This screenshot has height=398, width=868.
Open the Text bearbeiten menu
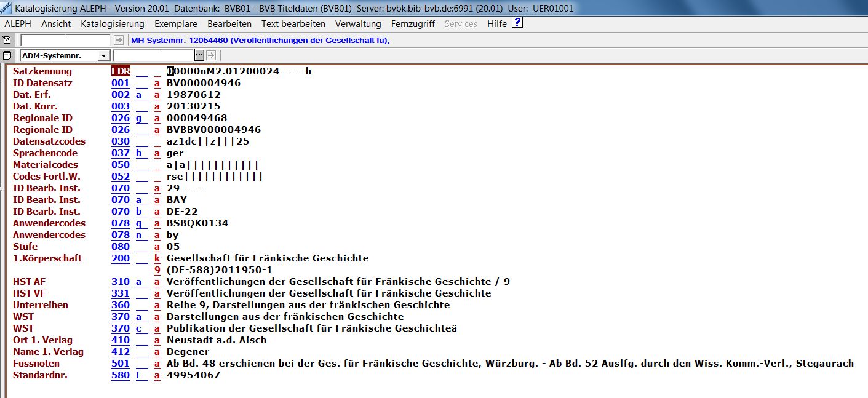(x=293, y=24)
